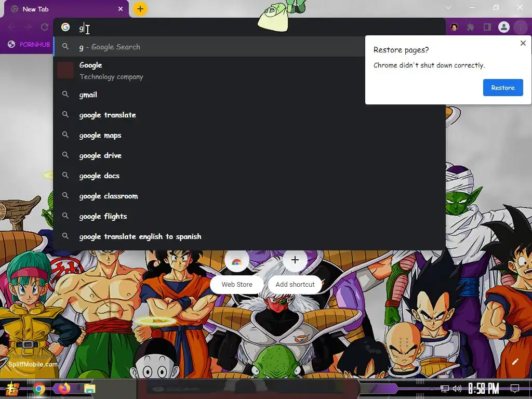The image size is (532, 399).
Task: Click the Google entity thumbnail image
Action: (65, 70)
